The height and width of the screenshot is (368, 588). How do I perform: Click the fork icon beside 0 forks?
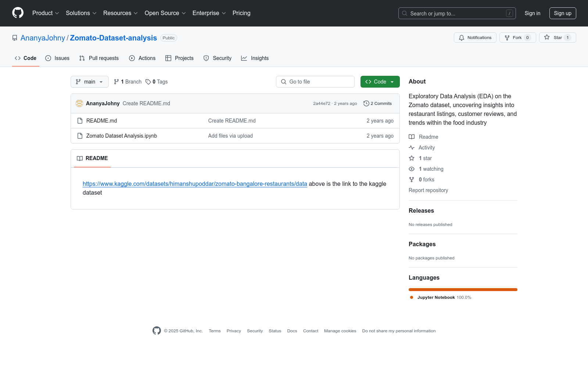412,180
